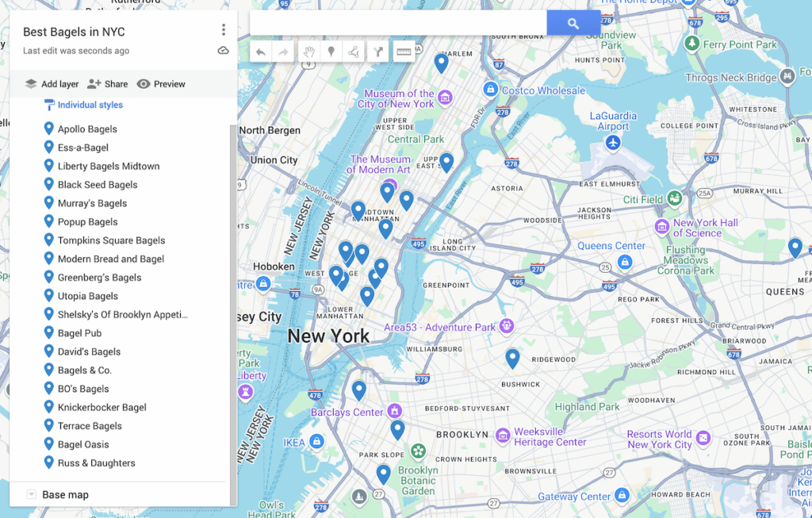The image size is (812, 518).
Task: Click the Ferry Point Park tree icon
Action: tap(691, 43)
